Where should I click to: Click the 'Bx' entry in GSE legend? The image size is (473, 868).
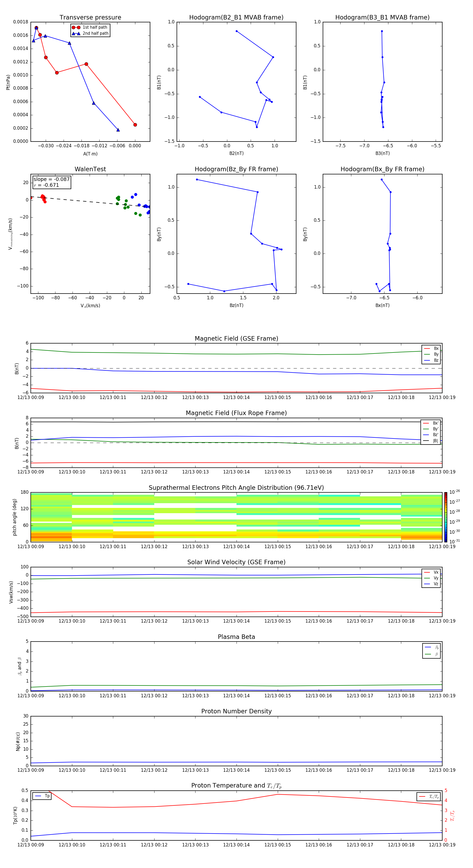(x=431, y=349)
